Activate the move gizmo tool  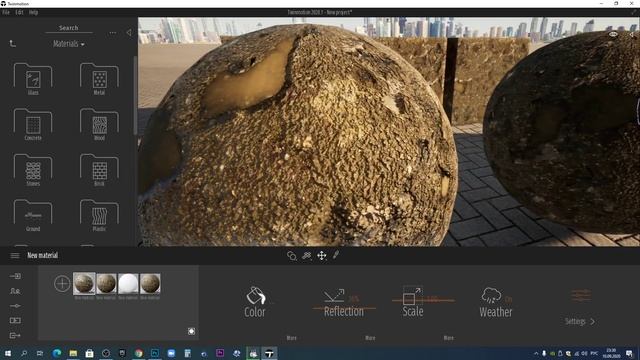(322, 256)
